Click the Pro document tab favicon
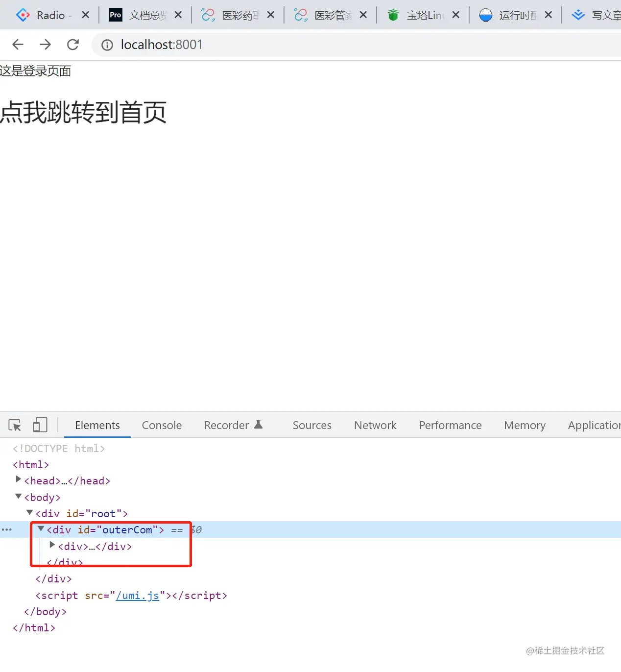Screen dimensions: 621x672 (115, 15)
